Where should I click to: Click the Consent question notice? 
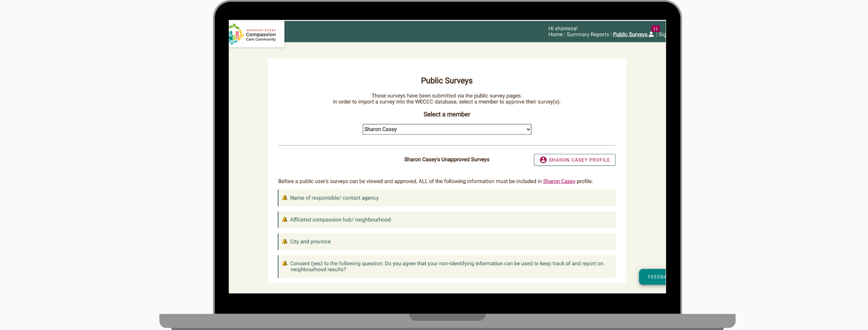(446, 267)
